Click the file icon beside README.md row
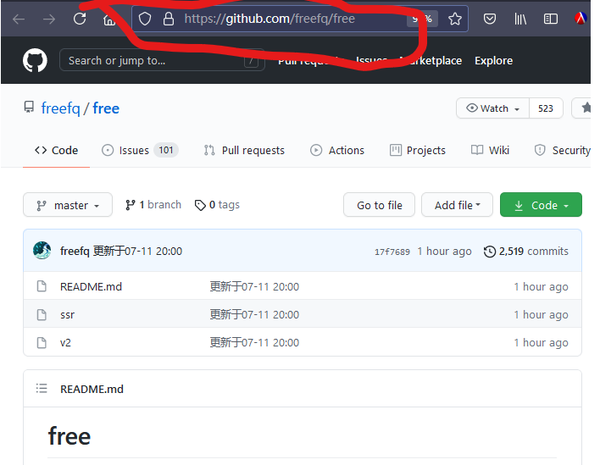The image size is (600, 465). point(41,286)
